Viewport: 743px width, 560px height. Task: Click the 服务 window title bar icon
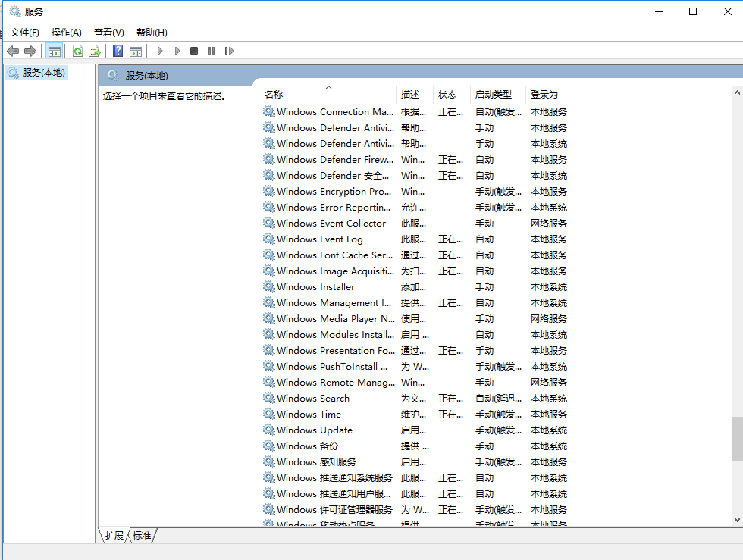(x=14, y=11)
